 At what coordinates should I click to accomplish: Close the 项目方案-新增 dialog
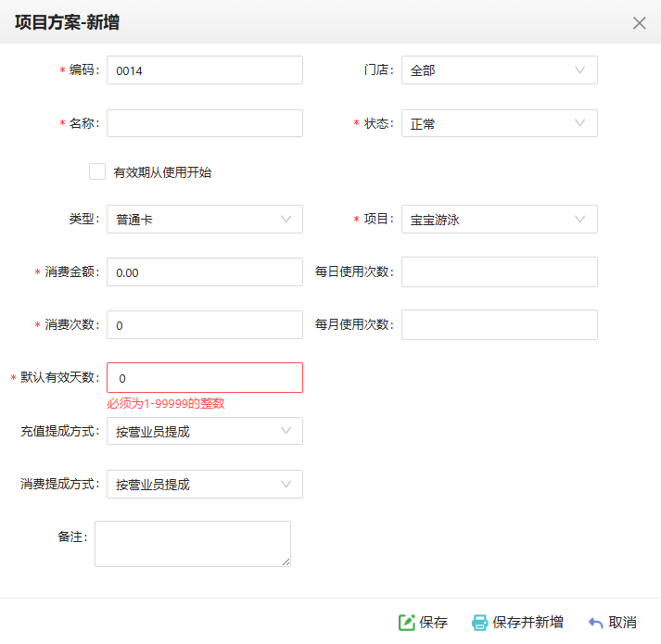point(639,23)
